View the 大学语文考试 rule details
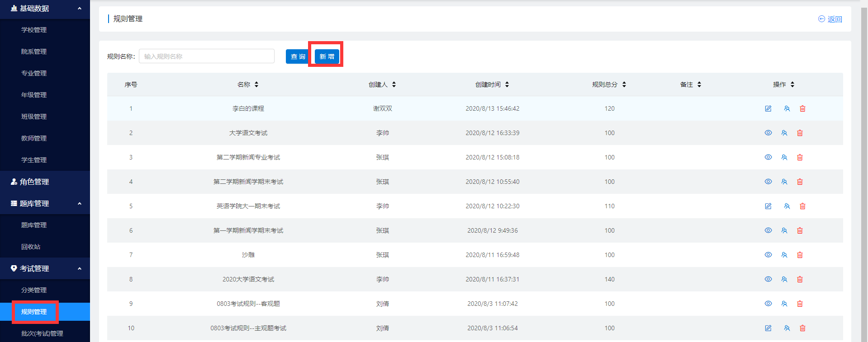 [768, 133]
